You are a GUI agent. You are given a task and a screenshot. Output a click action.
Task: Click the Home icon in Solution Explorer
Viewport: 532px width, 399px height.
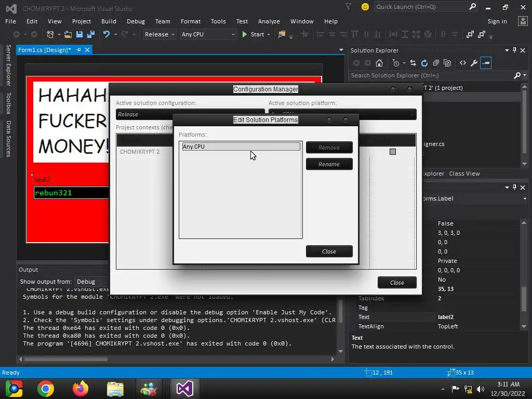pos(379,63)
